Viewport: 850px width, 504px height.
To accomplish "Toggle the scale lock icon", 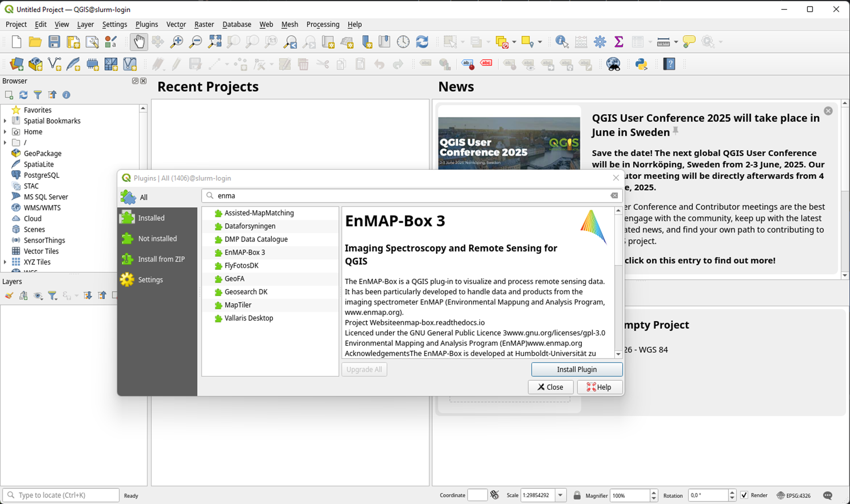I will [577, 495].
